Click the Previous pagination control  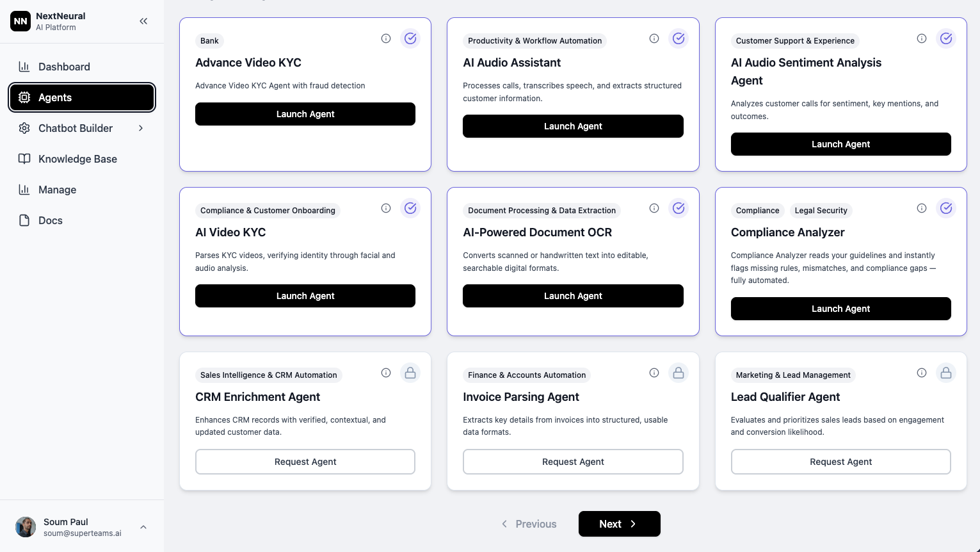pyautogui.click(x=529, y=524)
